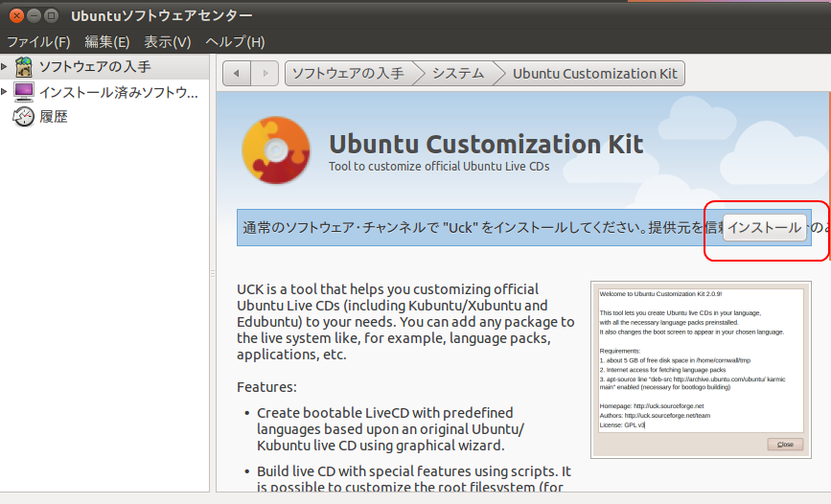Click the 'Build live CD with special features' bullet
831x504 pixels.
(x=413, y=478)
